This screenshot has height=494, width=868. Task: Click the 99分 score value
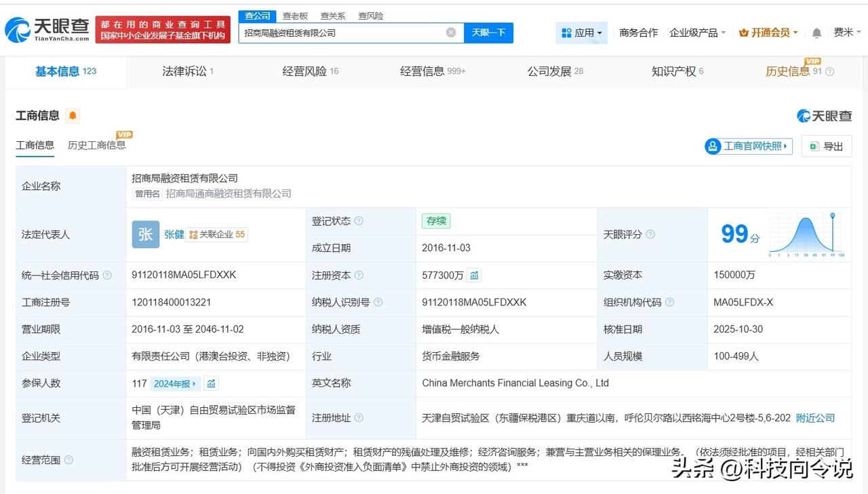tap(740, 235)
